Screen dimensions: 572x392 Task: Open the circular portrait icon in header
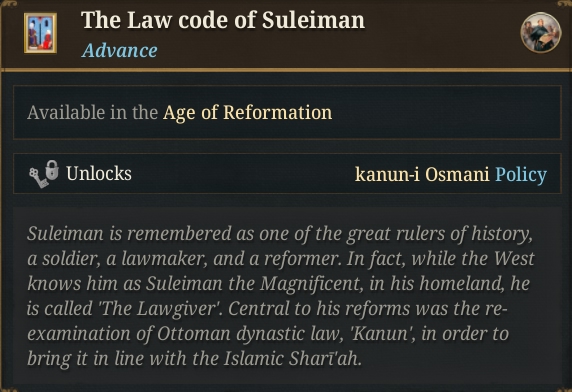pyautogui.click(x=541, y=33)
